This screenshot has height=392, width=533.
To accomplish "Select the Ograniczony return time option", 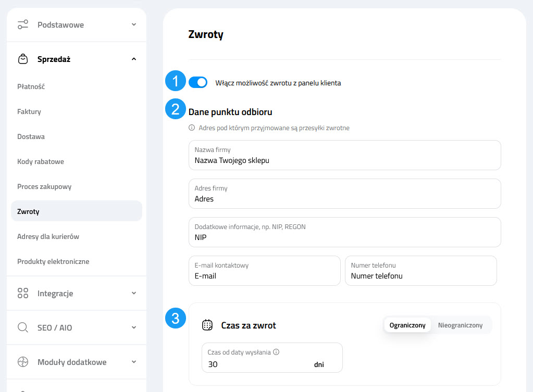I will pyautogui.click(x=407, y=325).
